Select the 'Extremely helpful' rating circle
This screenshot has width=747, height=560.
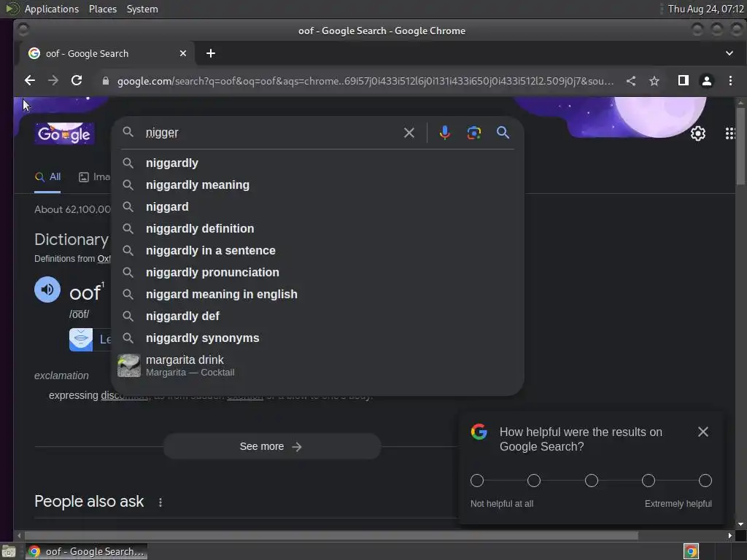[x=705, y=481]
